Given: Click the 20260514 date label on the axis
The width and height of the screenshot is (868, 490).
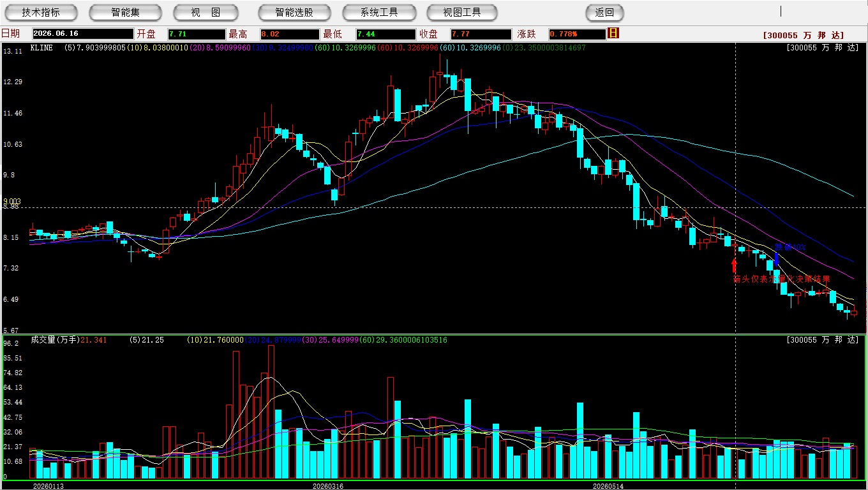Looking at the screenshot, I should (608, 486).
